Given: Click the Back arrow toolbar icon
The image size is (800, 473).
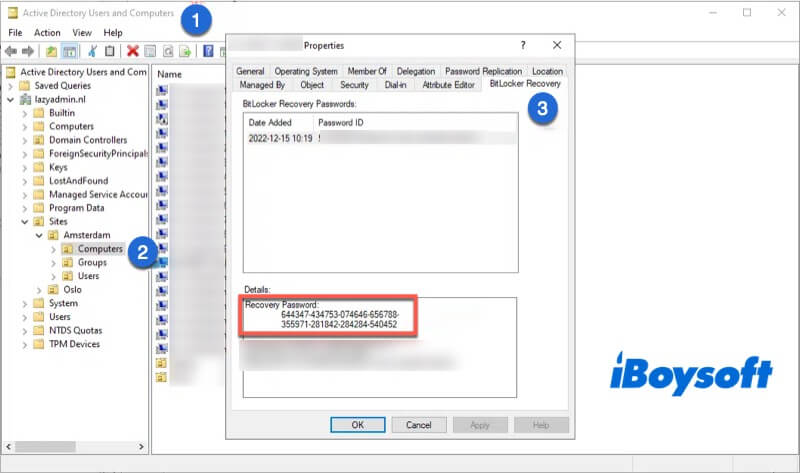Looking at the screenshot, I should (x=11, y=51).
